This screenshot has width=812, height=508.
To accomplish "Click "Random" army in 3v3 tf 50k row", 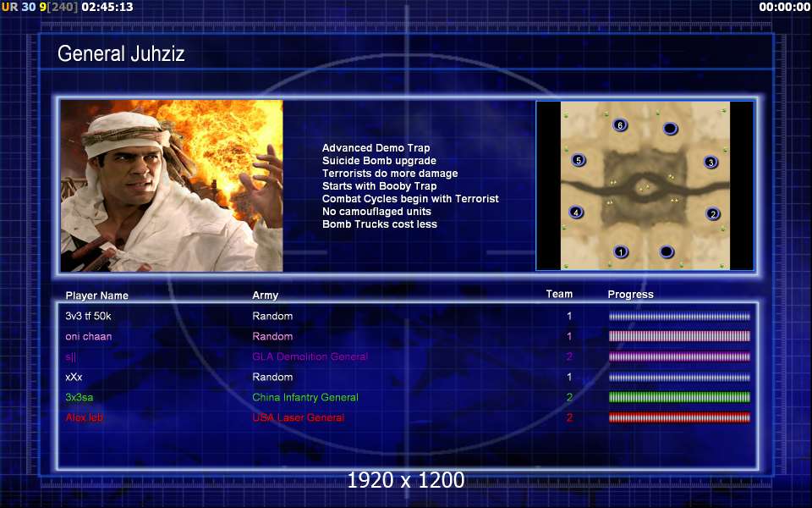I will [x=272, y=316].
